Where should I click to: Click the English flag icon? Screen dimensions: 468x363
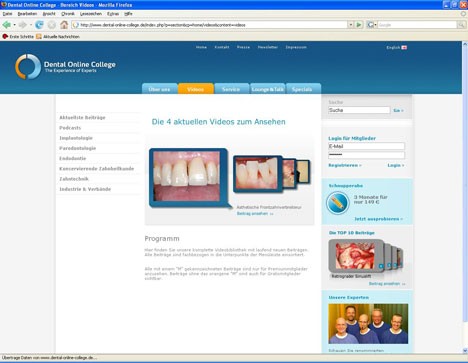coord(404,47)
